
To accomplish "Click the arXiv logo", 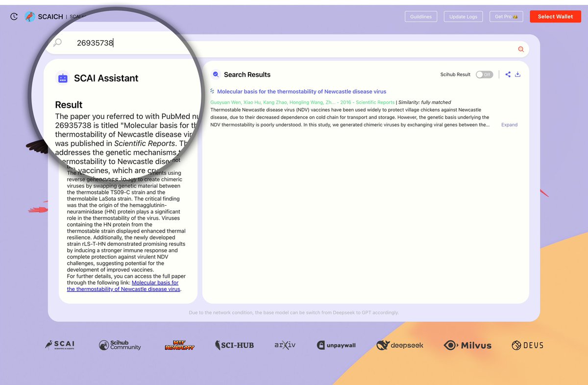I will 286,345.
